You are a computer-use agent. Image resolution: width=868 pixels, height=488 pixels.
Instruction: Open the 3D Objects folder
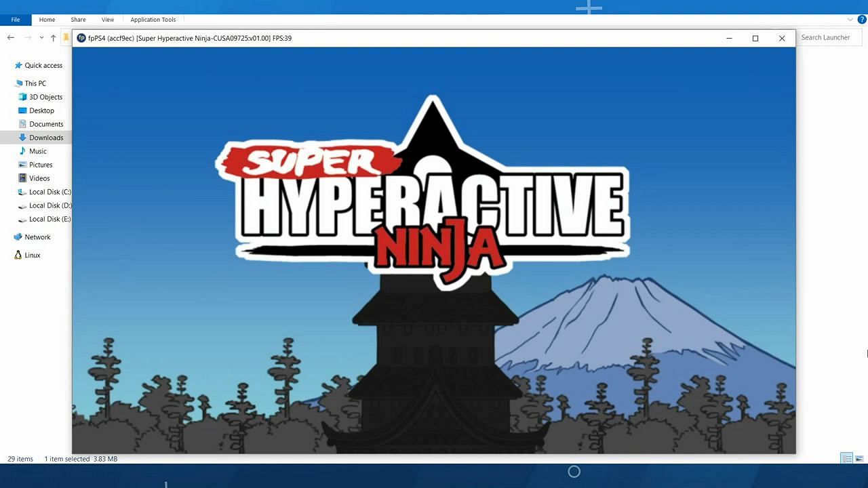pos(45,97)
